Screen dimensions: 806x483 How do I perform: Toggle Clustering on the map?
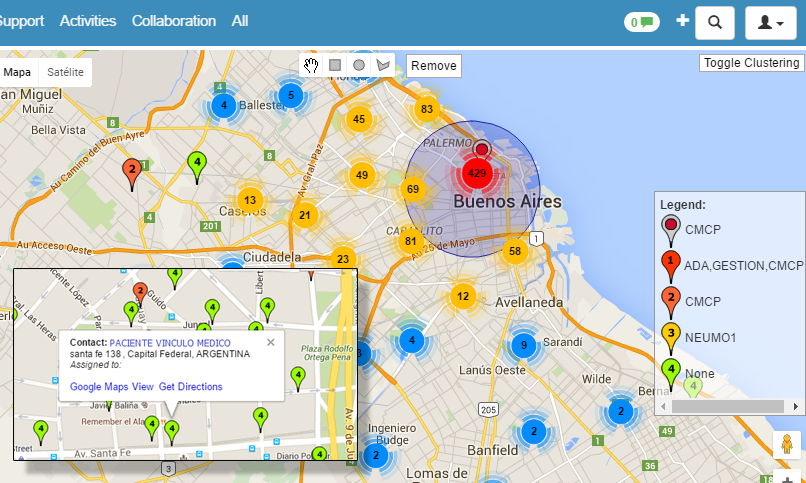pos(751,62)
